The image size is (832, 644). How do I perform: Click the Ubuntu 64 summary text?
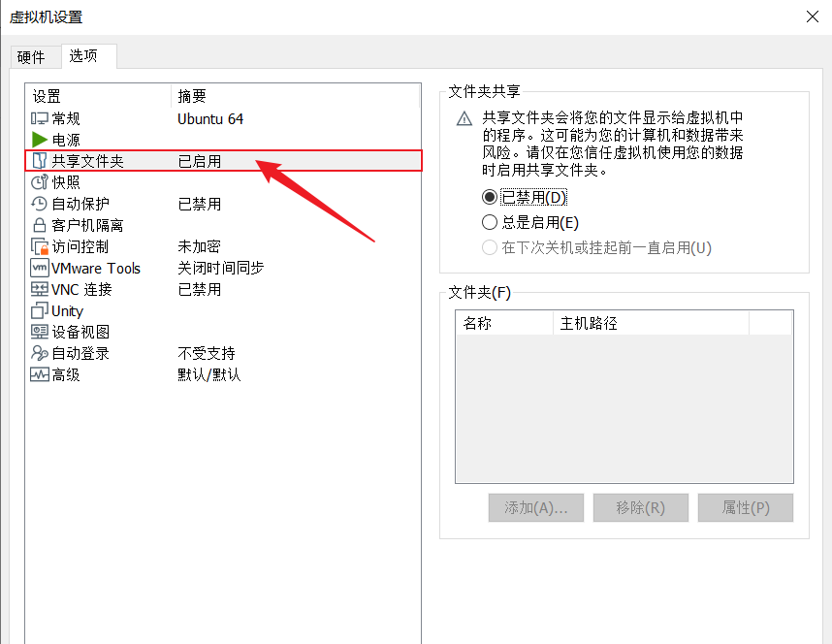click(210, 118)
